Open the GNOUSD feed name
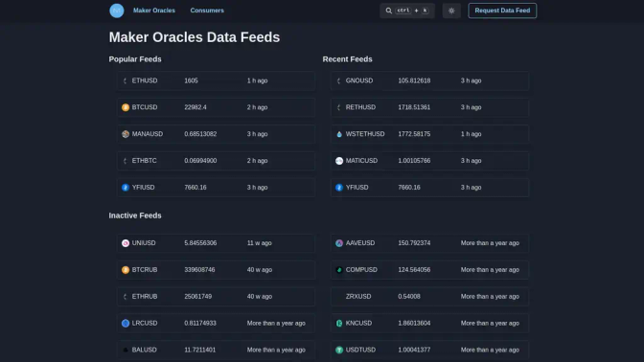Viewport: 644px width, 362px height. click(359, 80)
